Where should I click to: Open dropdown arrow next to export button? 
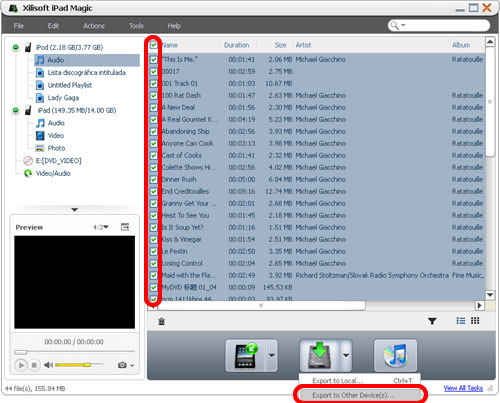(346, 356)
